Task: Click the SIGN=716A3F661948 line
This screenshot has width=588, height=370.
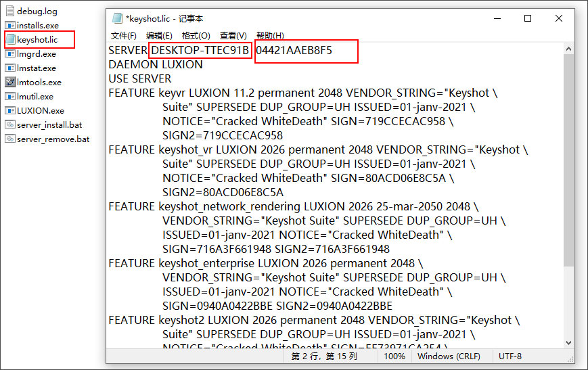Action: pyautogui.click(x=276, y=250)
